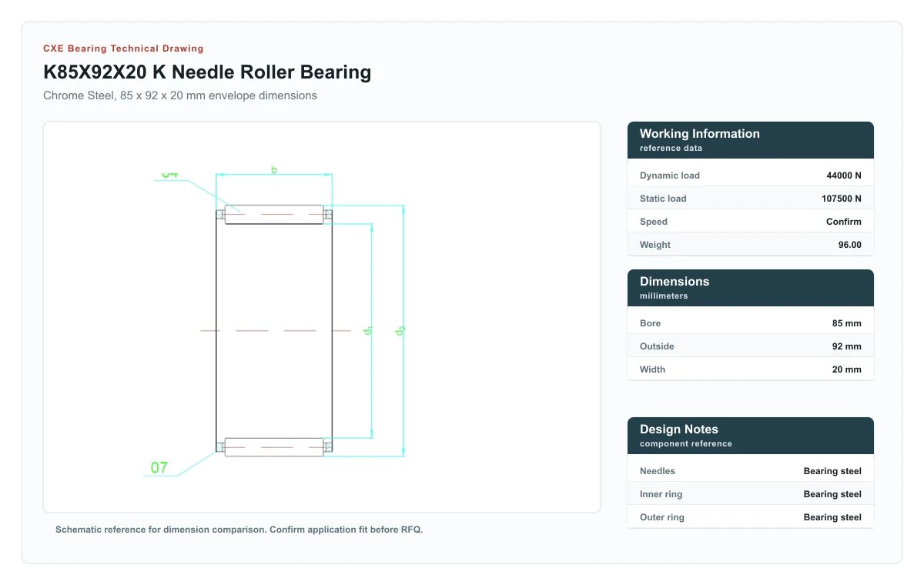
Task: Click the K85X92X20 K Needle Roller Bearing title
Action: click(207, 72)
